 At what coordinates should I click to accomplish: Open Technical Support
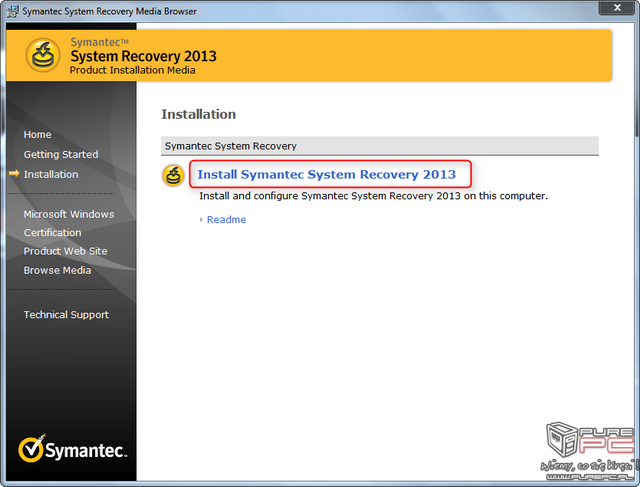click(66, 315)
